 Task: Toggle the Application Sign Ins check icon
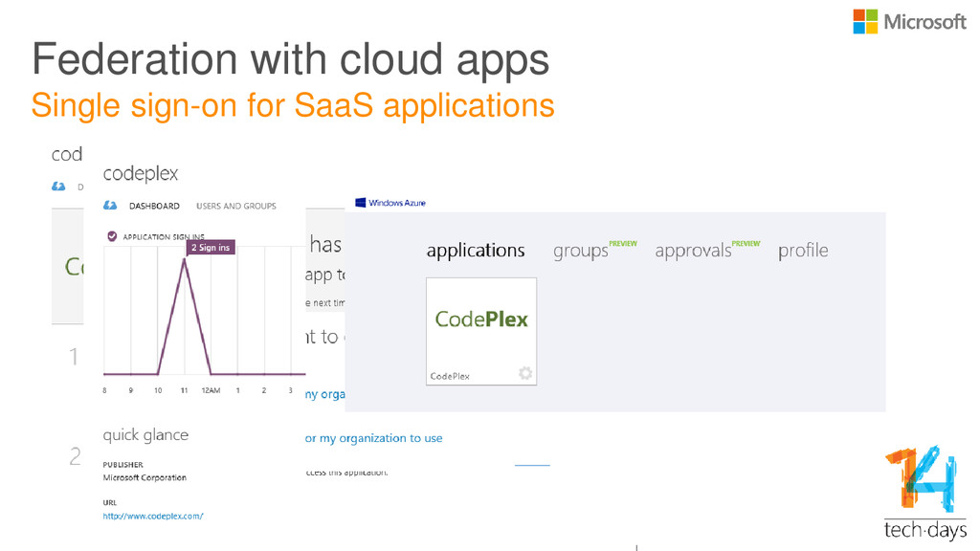[112, 236]
